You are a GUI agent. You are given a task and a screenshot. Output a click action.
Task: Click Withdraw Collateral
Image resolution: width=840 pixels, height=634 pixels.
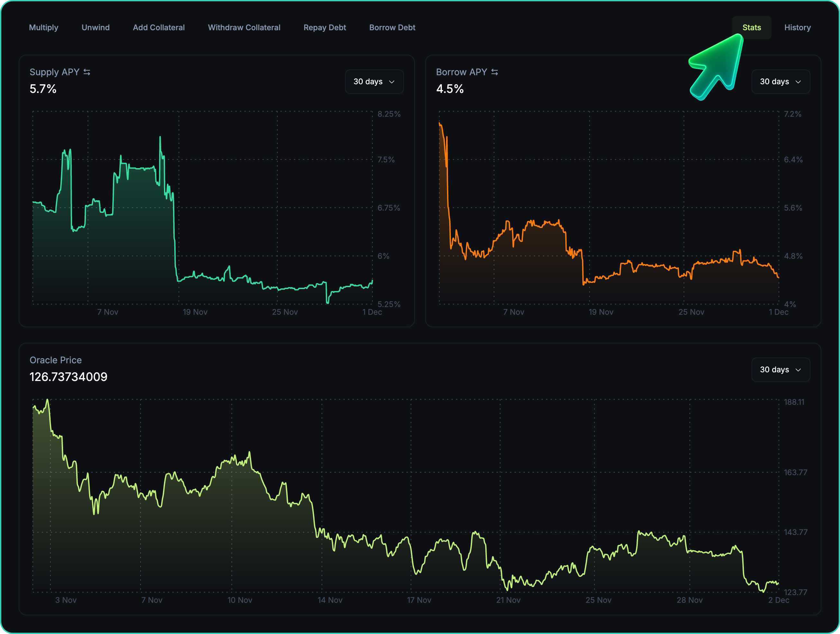[244, 27]
